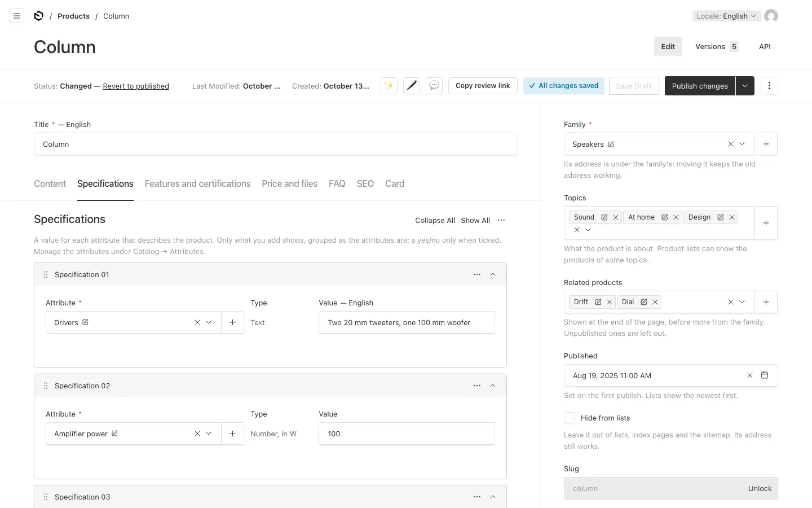Clear the Published date value
This screenshot has width=812, height=508.
[750, 375]
